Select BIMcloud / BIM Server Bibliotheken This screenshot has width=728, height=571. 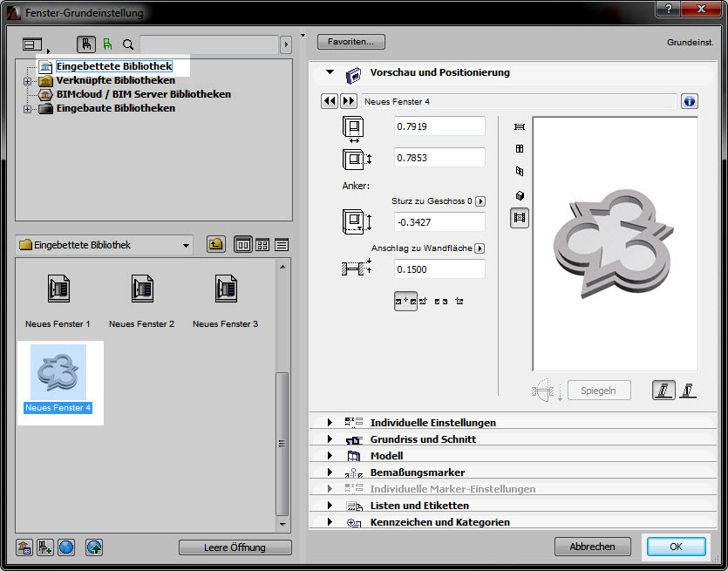click(x=144, y=94)
